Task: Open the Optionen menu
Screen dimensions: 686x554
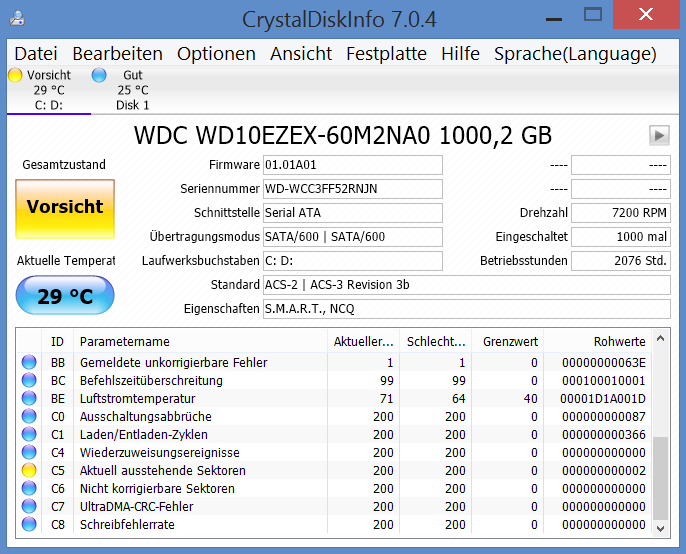Action: [216, 54]
